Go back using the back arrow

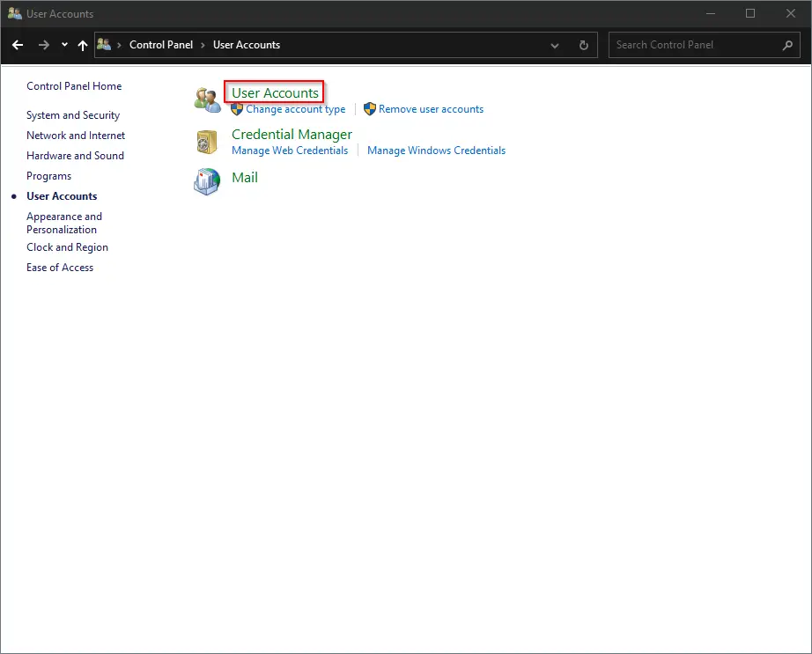(x=18, y=45)
